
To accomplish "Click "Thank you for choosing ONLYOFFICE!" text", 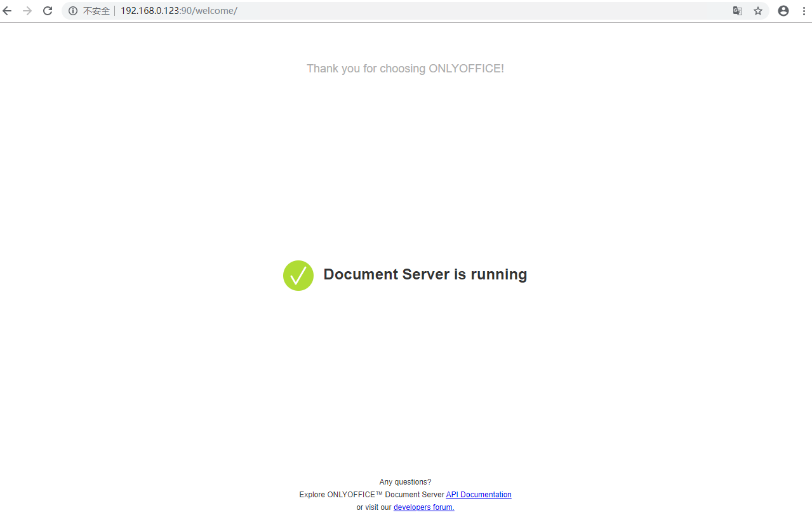I will pos(405,69).
